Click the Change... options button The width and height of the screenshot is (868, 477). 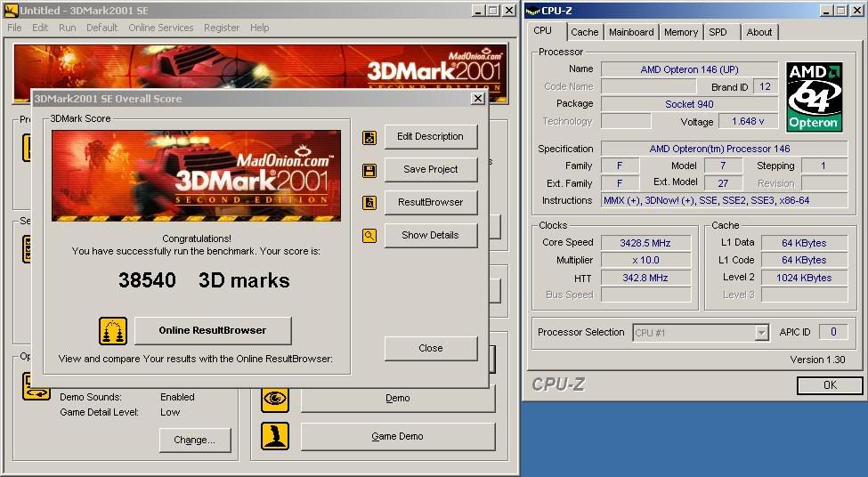coord(195,440)
